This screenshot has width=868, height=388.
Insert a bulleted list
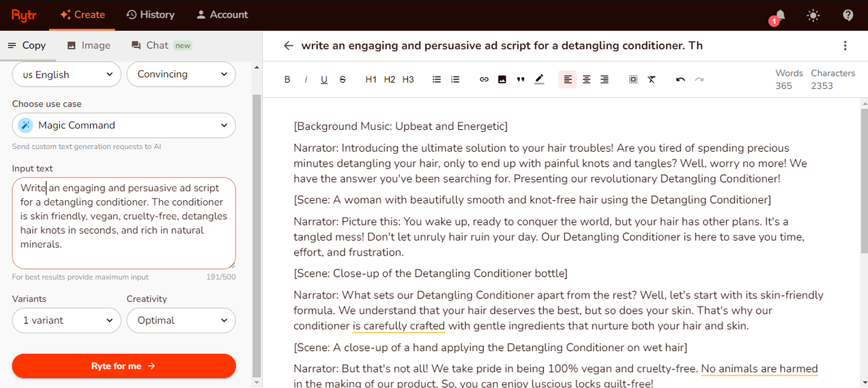tap(437, 79)
